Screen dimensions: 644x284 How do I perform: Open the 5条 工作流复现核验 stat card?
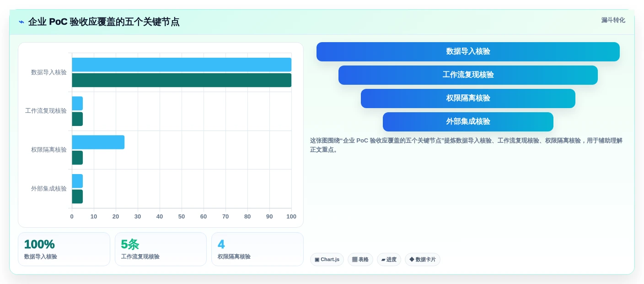tap(161, 249)
